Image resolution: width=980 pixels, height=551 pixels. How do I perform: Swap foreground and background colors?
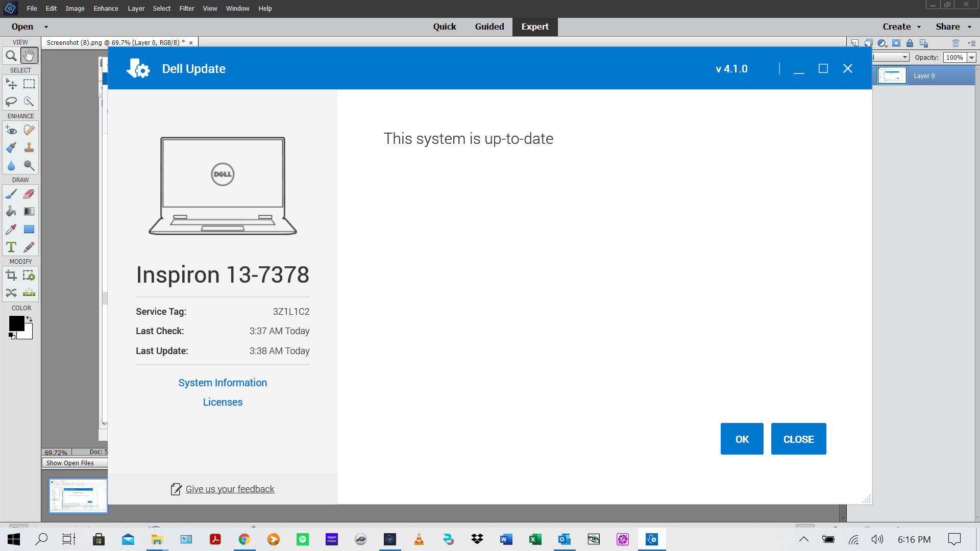(x=29, y=319)
